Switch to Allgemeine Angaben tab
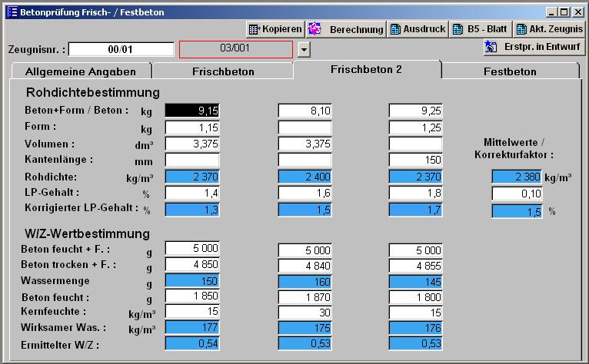 coord(81,71)
